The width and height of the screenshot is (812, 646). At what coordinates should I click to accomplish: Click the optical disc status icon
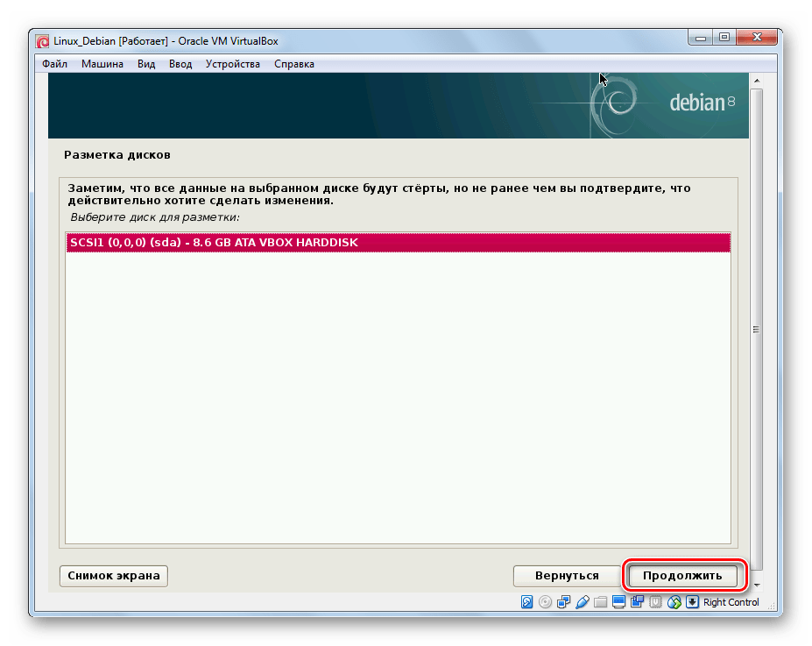(545, 602)
